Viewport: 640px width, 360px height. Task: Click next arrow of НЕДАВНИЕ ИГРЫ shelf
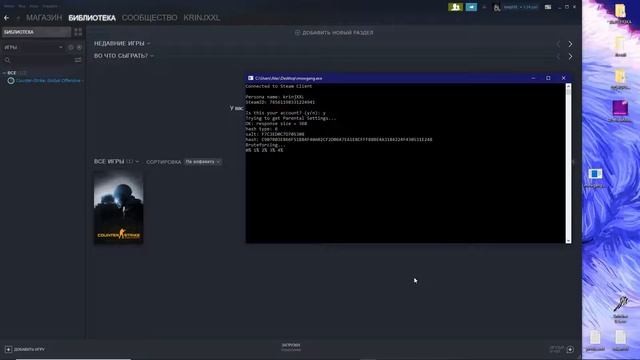570,44
